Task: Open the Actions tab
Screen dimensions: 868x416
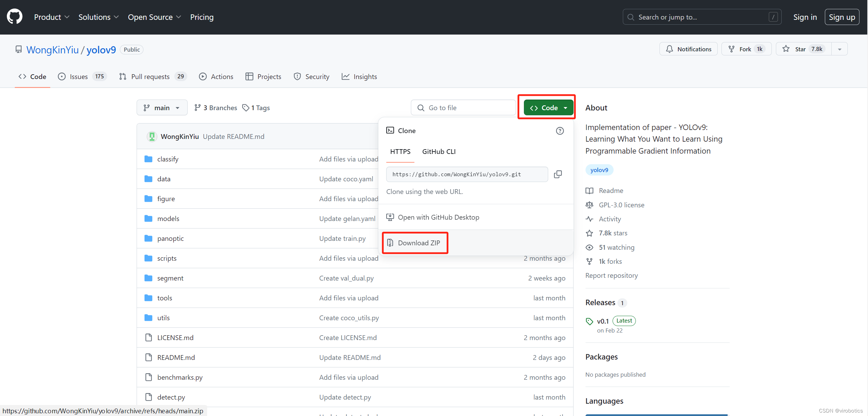Action: (216, 77)
